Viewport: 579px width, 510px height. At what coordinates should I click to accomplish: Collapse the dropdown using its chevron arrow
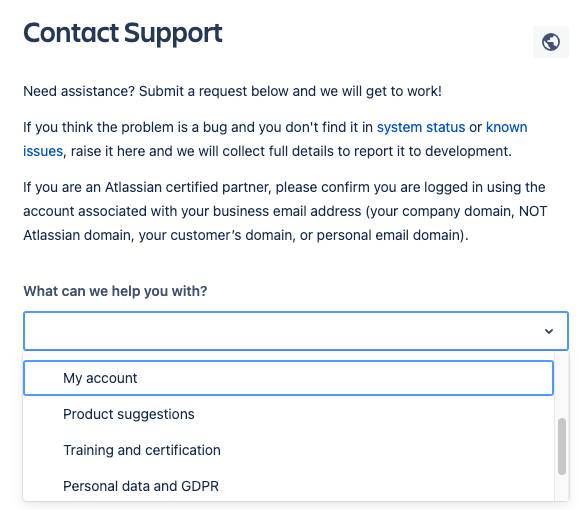549,331
